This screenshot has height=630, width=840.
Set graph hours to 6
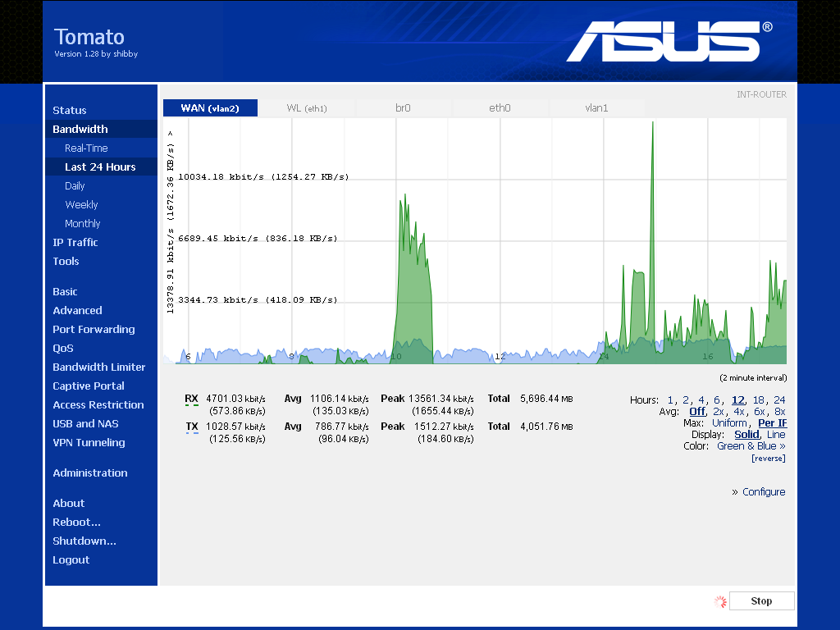[717, 400]
